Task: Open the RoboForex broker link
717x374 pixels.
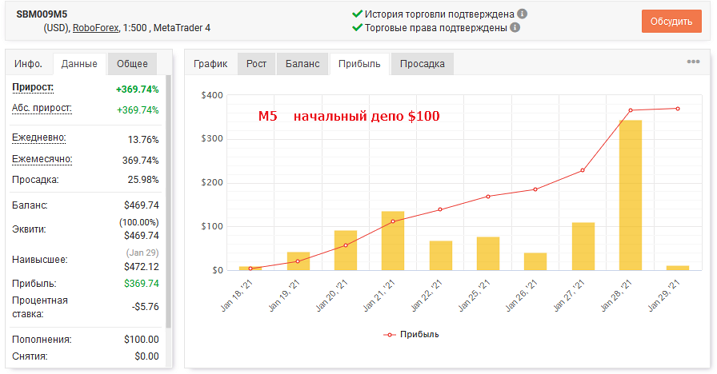Action: pos(96,28)
